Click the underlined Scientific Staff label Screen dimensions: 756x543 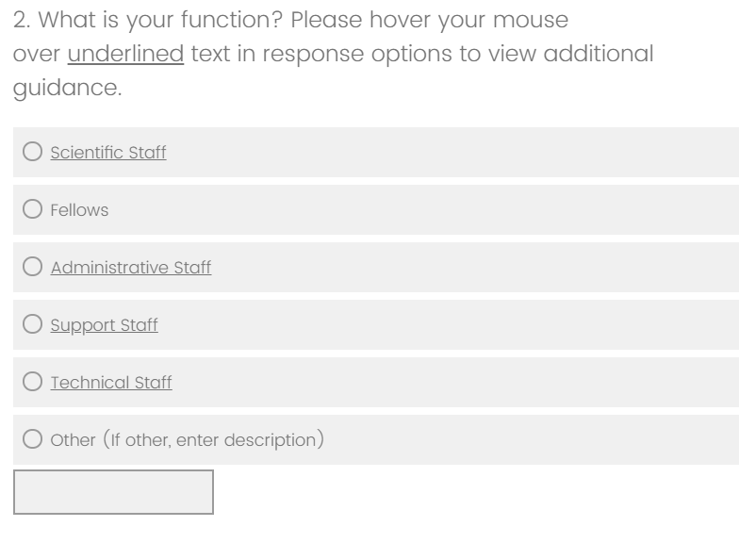click(x=108, y=153)
